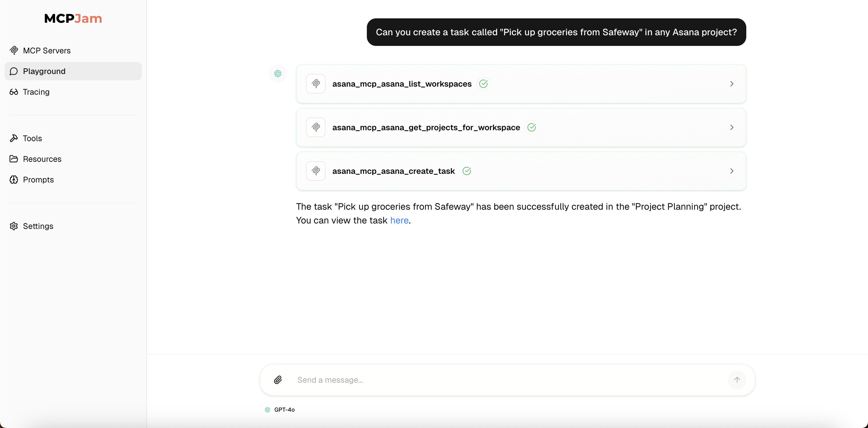
Task: Click the Prompts brain icon
Action: (14, 180)
